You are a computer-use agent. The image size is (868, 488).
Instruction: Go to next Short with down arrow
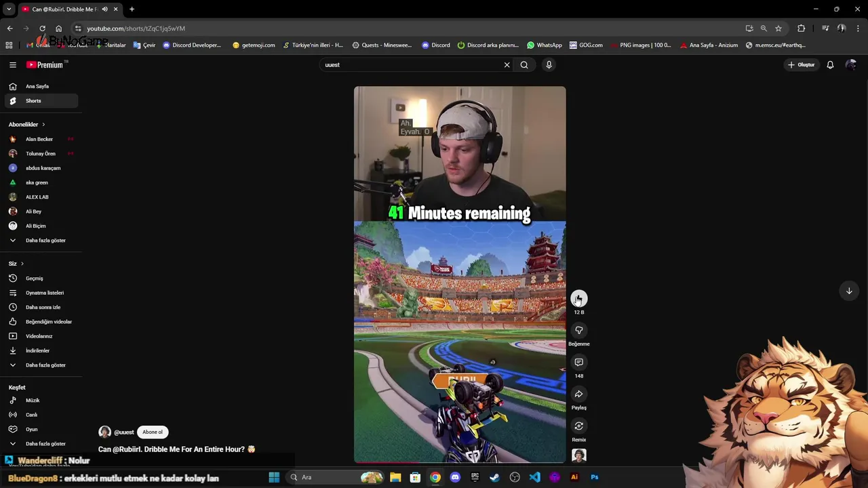point(849,291)
